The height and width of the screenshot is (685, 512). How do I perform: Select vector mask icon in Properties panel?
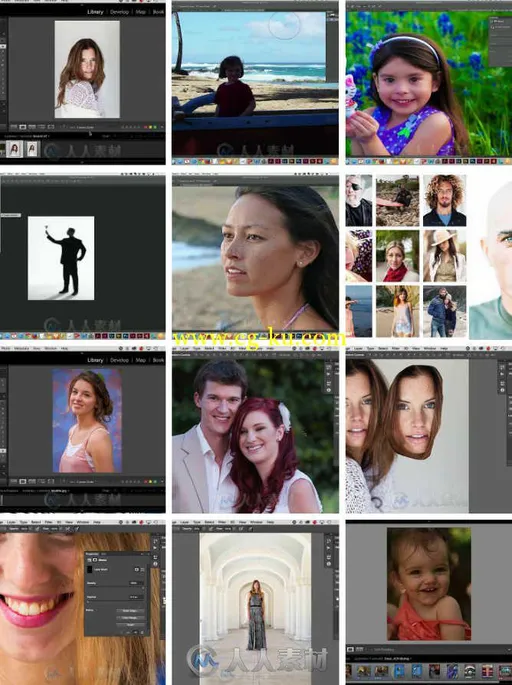click(x=142, y=569)
